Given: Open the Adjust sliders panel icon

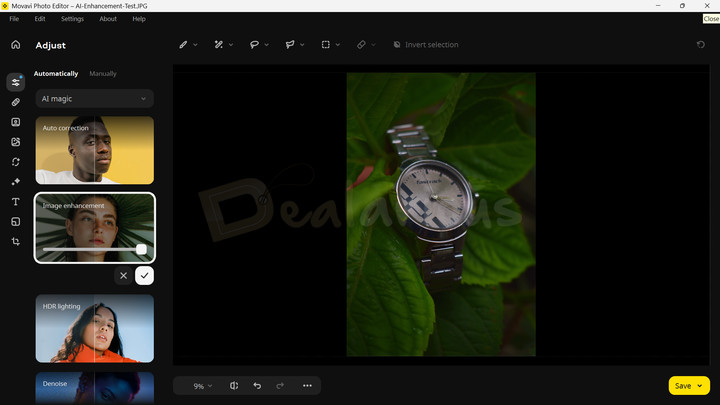Looking at the screenshot, I should click(16, 82).
